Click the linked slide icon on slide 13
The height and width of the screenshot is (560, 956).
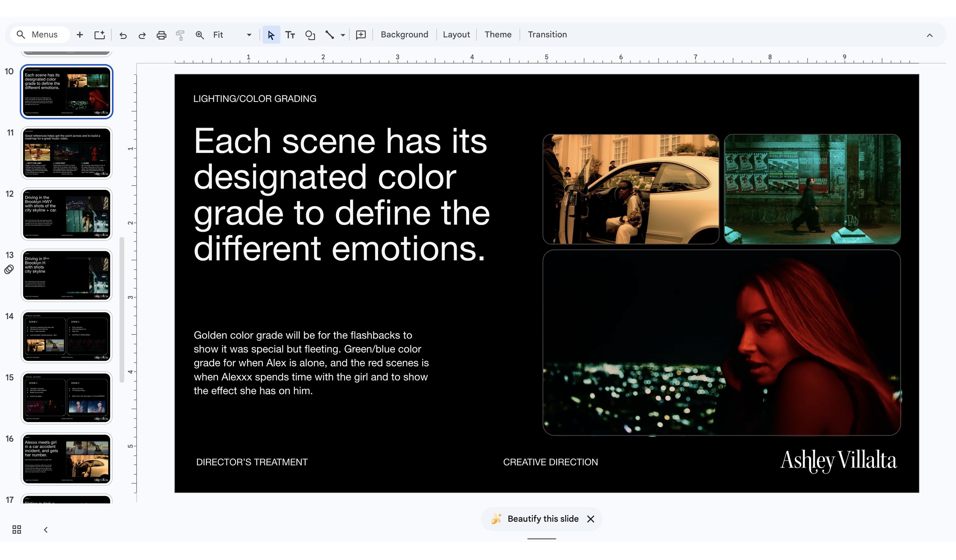pos(9,269)
